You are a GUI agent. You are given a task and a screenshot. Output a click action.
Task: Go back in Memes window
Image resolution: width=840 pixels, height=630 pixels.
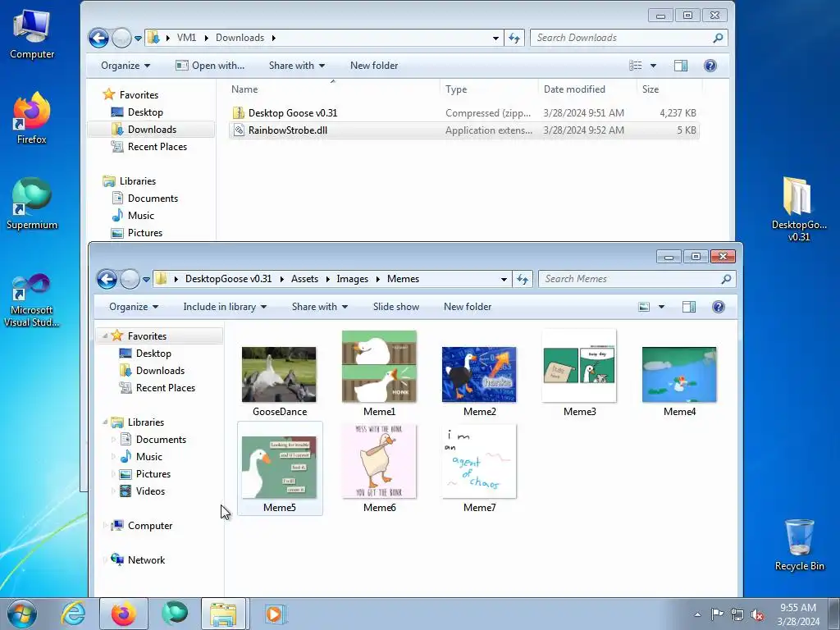107,279
